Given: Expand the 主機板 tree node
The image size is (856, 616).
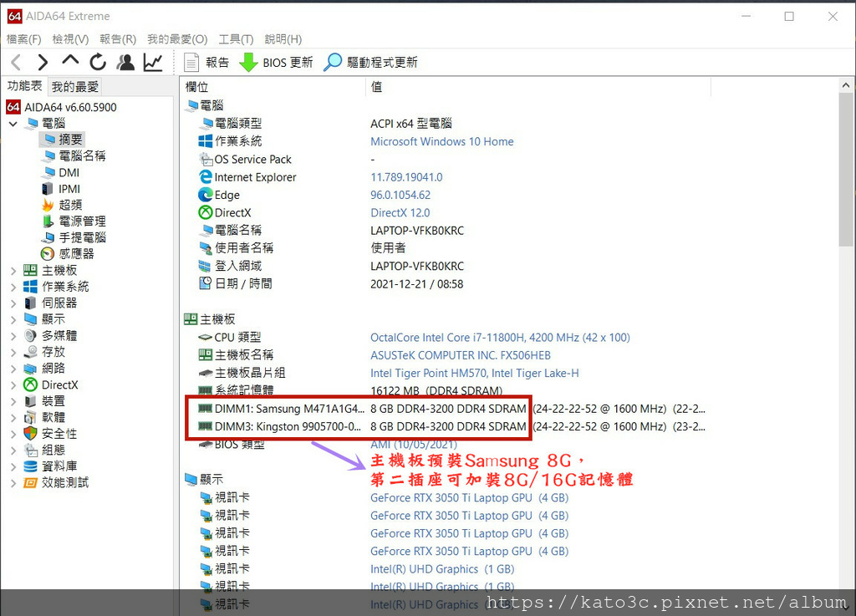Looking at the screenshot, I should pos(13,271).
